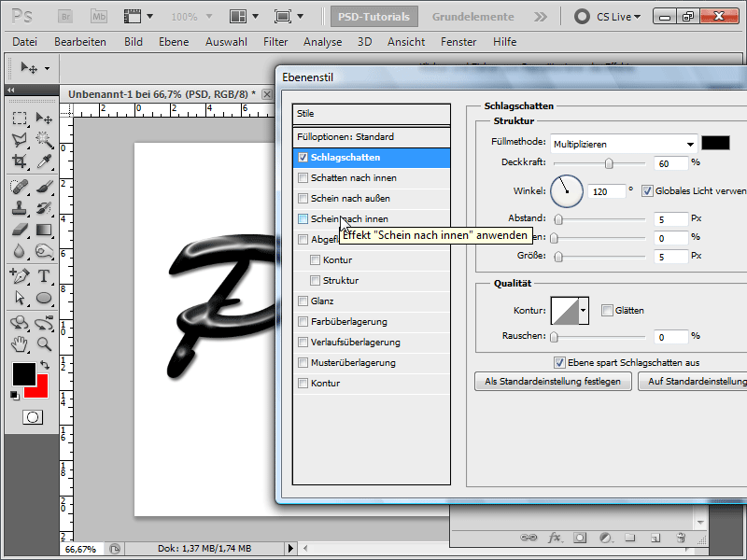Screen dimensions: 747x560
Task: Select the Move tool in the toolbox
Action: click(x=44, y=118)
